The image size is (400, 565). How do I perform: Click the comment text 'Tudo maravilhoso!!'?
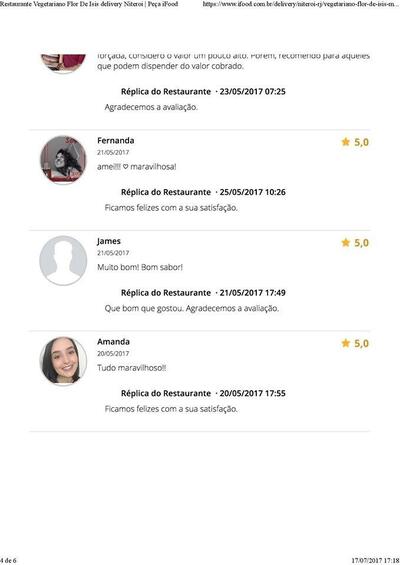click(x=132, y=368)
